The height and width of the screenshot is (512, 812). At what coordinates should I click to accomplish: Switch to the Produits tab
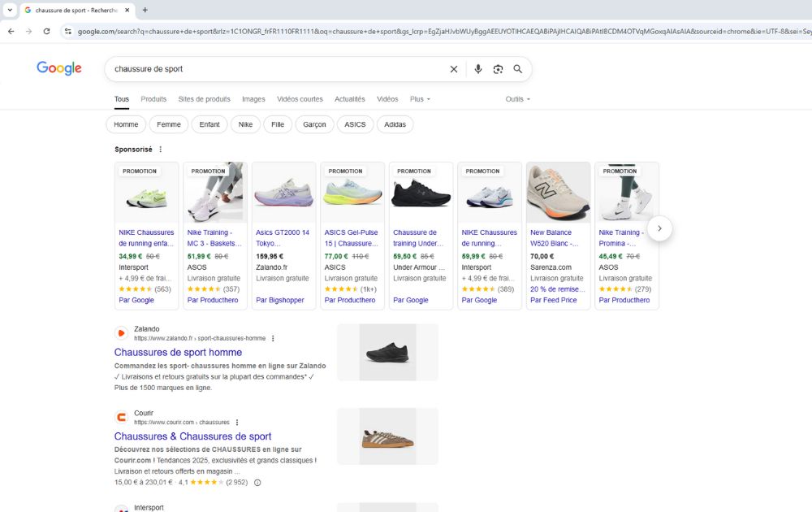(x=153, y=99)
